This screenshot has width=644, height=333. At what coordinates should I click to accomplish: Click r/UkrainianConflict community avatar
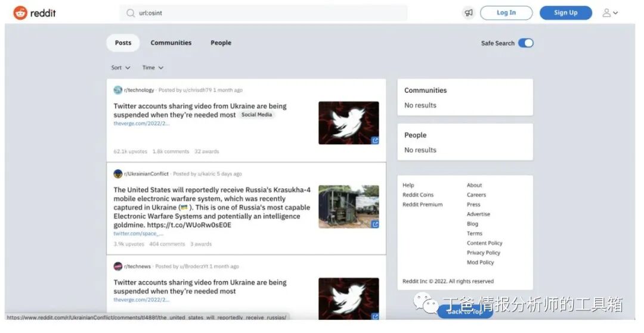point(118,174)
